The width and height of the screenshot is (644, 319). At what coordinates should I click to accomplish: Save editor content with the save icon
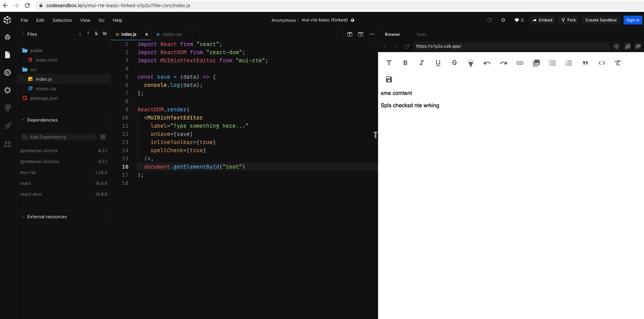[x=389, y=79]
